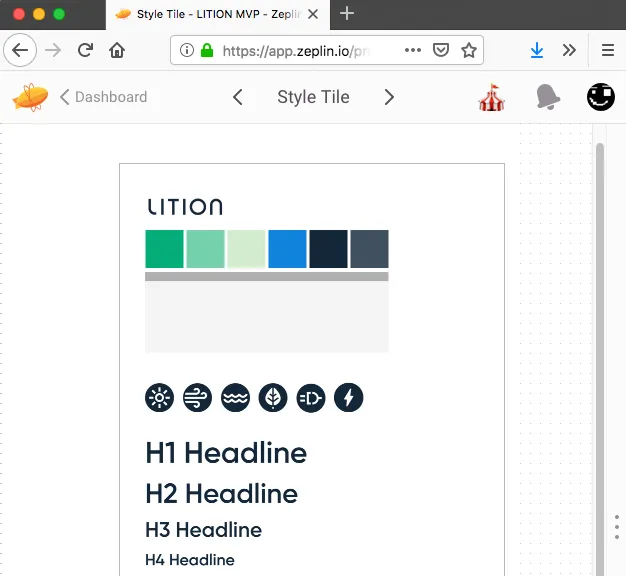This screenshot has height=576, width=626.
Task: Select the sun solar energy icon
Action: click(159, 398)
